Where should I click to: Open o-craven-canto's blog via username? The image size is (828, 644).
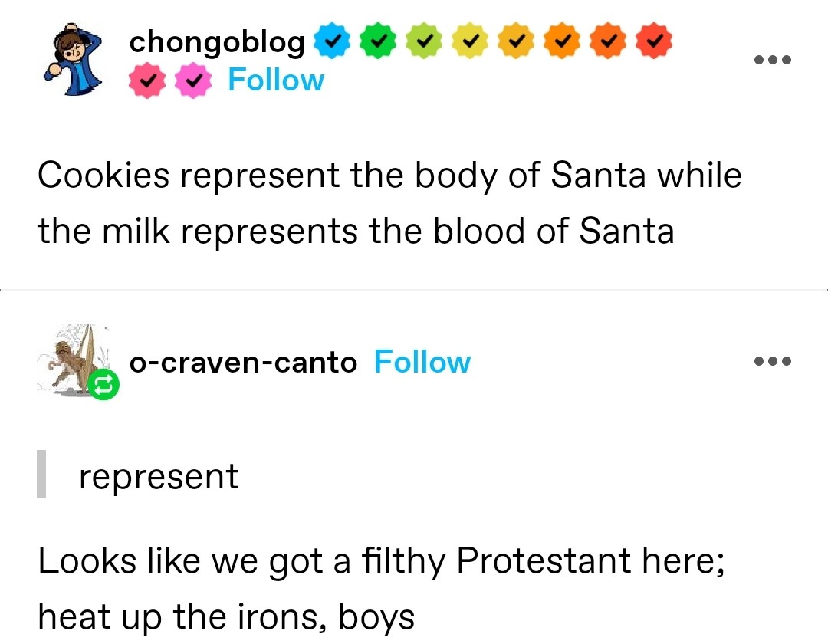(243, 363)
